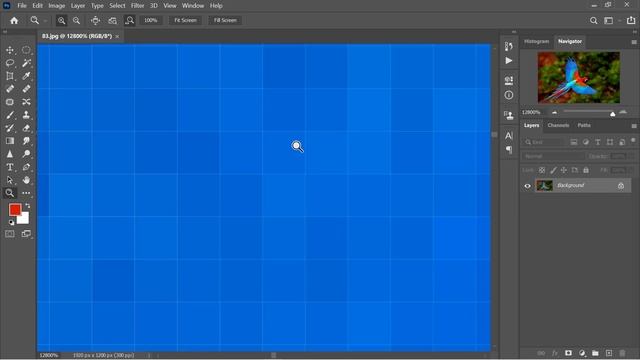Select the Hand tool
Viewport: 640px width, 360px height.
[26, 180]
